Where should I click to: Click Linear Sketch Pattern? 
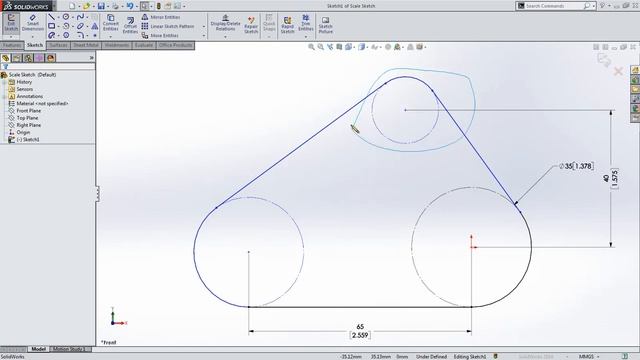tap(168, 26)
